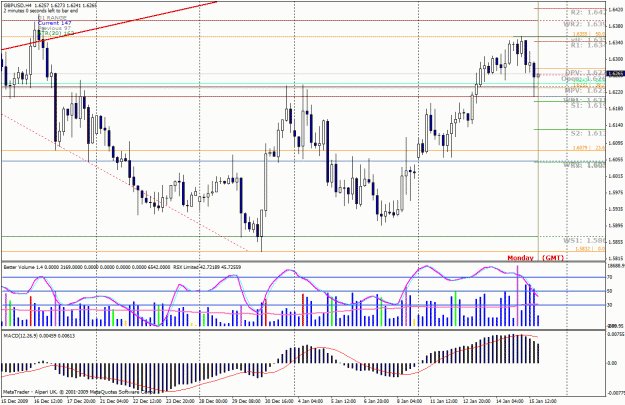Click the '5 Jan 12:00' time axis label
The width and height of the screenshot is (625, 405).
(x=344, y=401)
